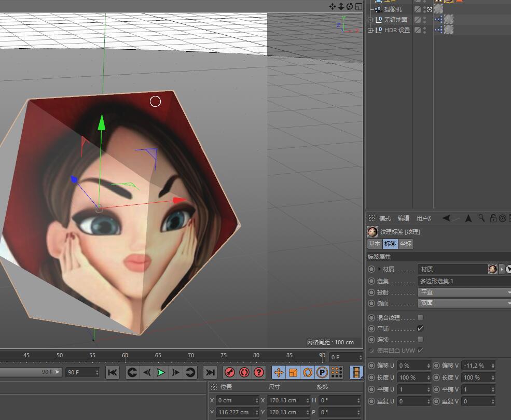Toggle scale keyframe recording icon
The image size is (511, 420).
point(293,372)
